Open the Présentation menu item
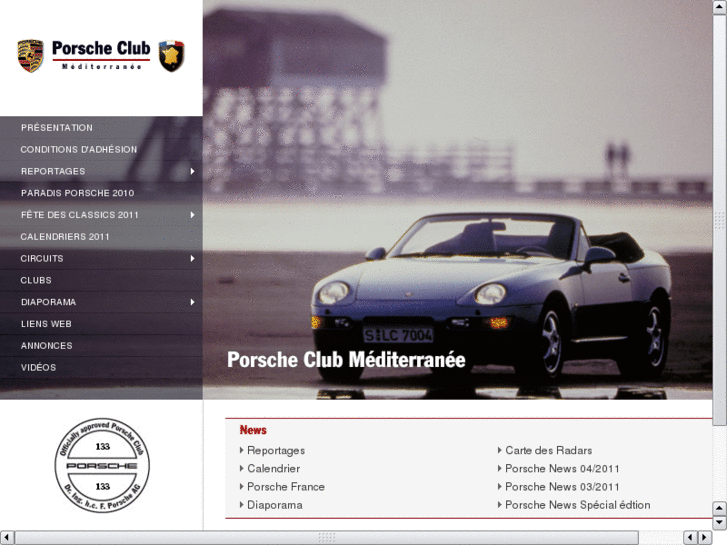 coord(57,128)
